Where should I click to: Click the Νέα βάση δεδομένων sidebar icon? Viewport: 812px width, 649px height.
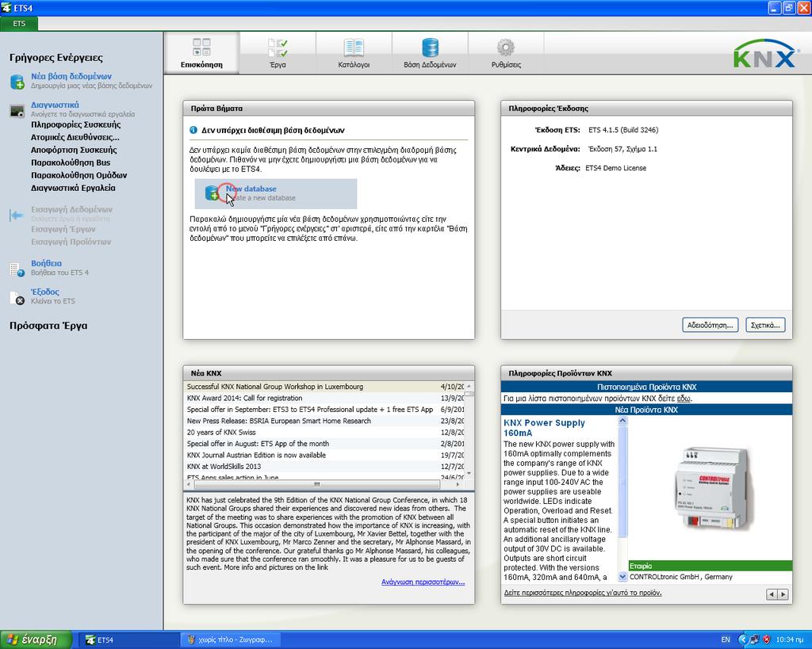17,82
